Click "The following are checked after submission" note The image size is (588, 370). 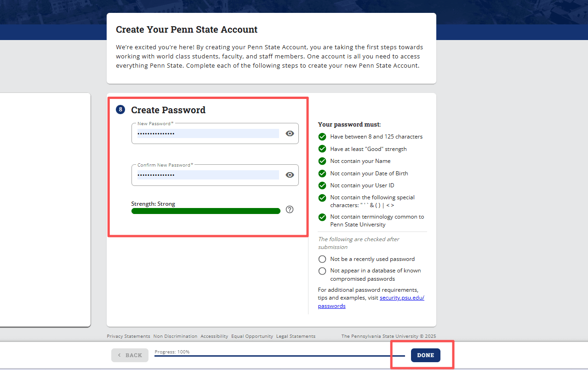(359, 243)
